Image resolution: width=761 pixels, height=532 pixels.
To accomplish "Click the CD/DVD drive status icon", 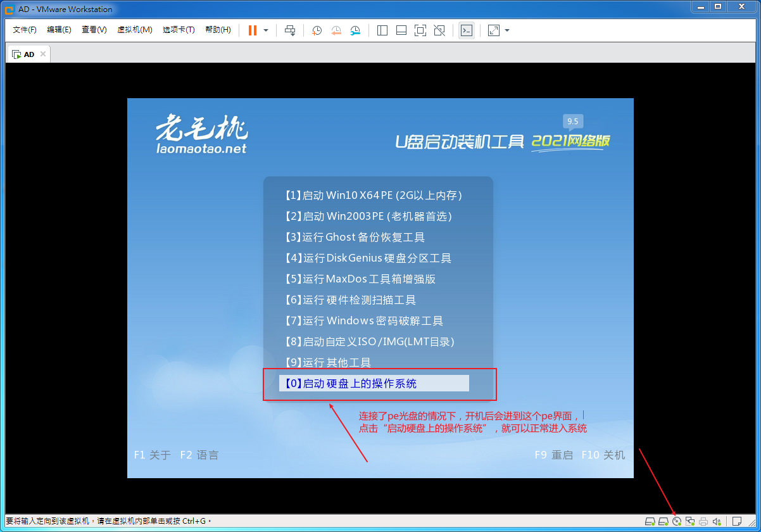I will point(677,521).
